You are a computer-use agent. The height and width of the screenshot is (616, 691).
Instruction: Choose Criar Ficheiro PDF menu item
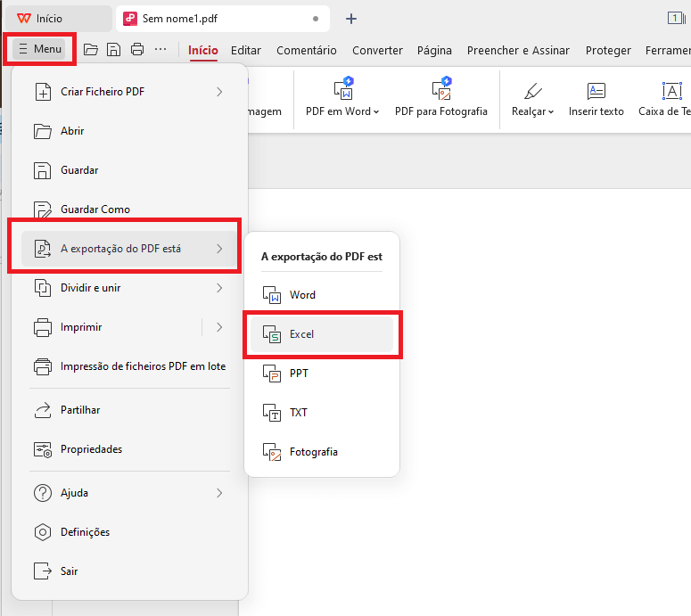(x=129, y=92)
